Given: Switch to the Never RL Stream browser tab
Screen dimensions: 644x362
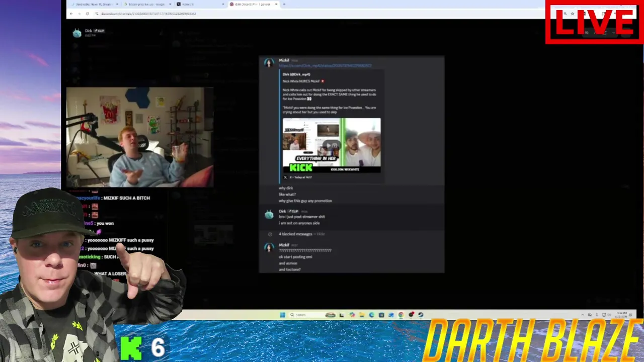Looking at the screenshot, I should pyautogui.click(x=94, y=4).
